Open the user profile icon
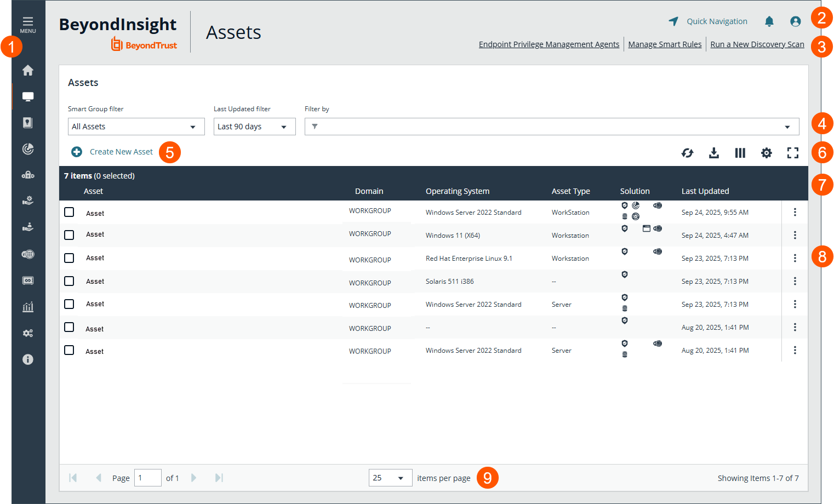The height and width of the screenshot is (504, 834). (796, 21)
